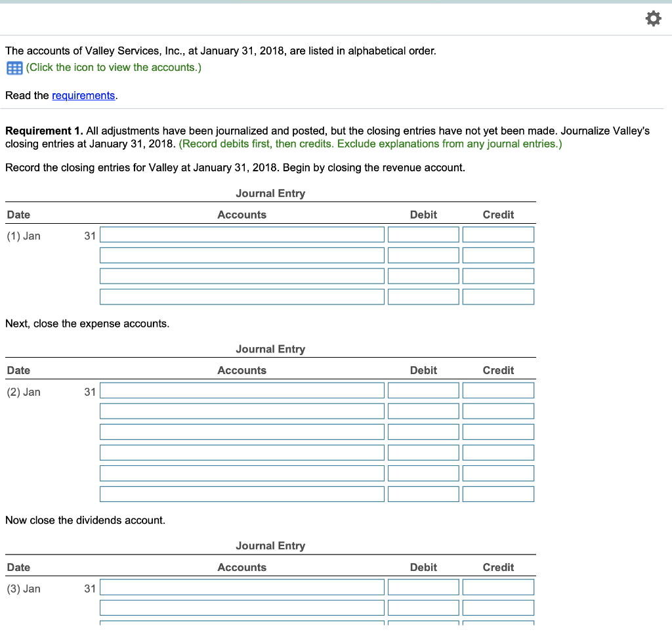Viewport: 672px width, 632px height.
Task: Click the first Debit field in entry (2)
Action: (x=423, y=390)
